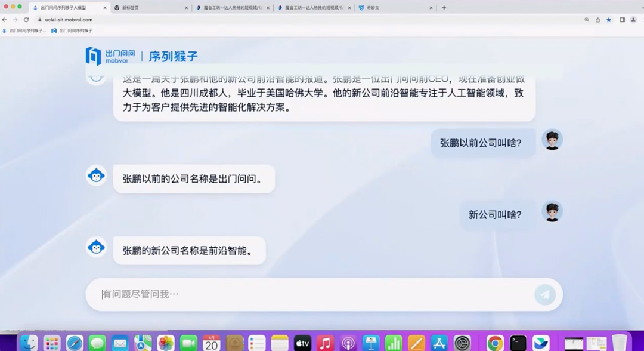Click the user avatar next to 新公司叫啥?
Screen dimensions: 644x351
[x=552, y=211]
